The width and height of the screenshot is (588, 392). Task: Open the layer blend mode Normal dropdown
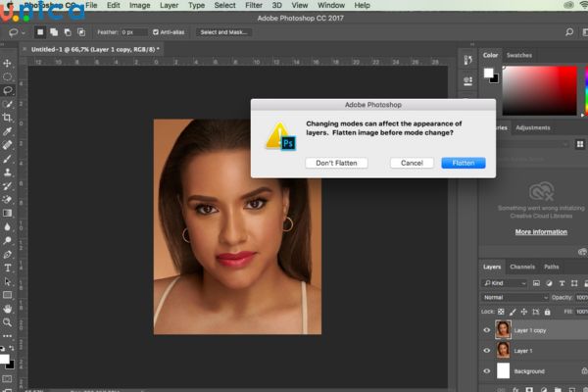(x=514, y=297)
